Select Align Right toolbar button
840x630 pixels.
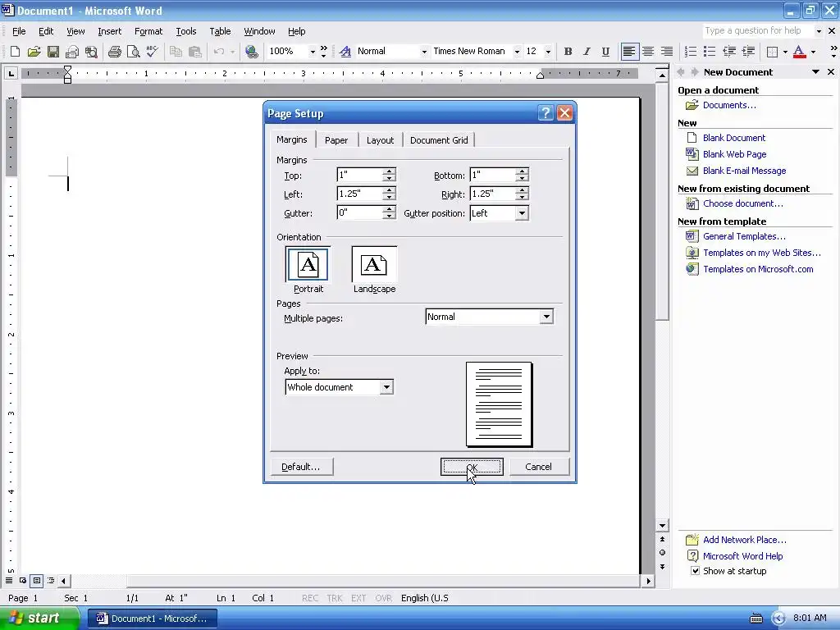(x=667, y=52)
